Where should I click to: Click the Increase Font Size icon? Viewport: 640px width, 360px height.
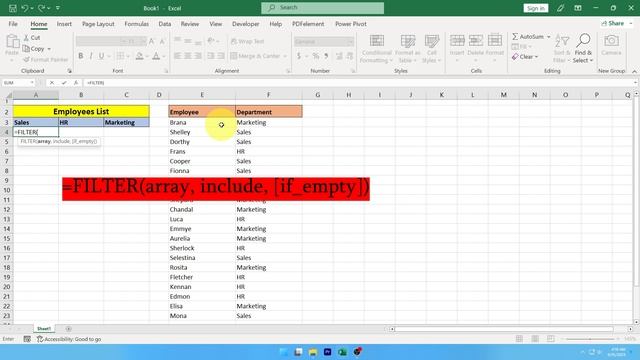(152, 41)
